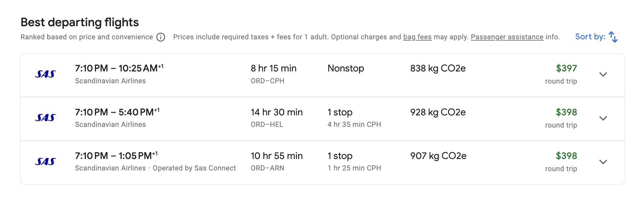Click the 14 hr 30 min duration
Image resolution: width=644 pixels, height=198 pixels.
point(276,112)
